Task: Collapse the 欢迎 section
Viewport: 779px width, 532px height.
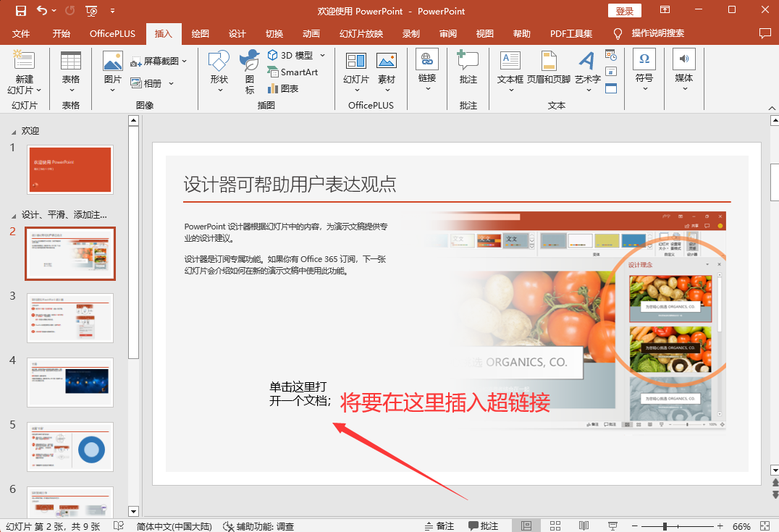Action: 14,132
